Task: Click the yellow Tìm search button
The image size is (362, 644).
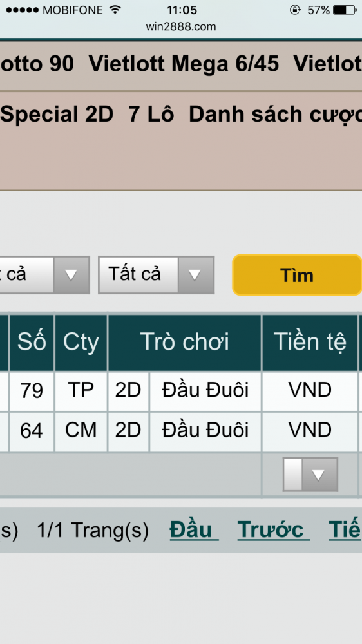Action: pos(297,275)
